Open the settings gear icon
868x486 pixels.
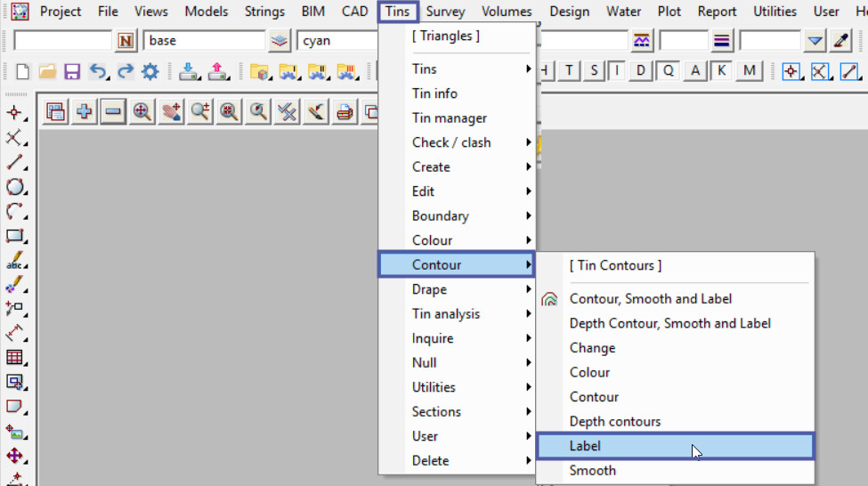[150, 72]
